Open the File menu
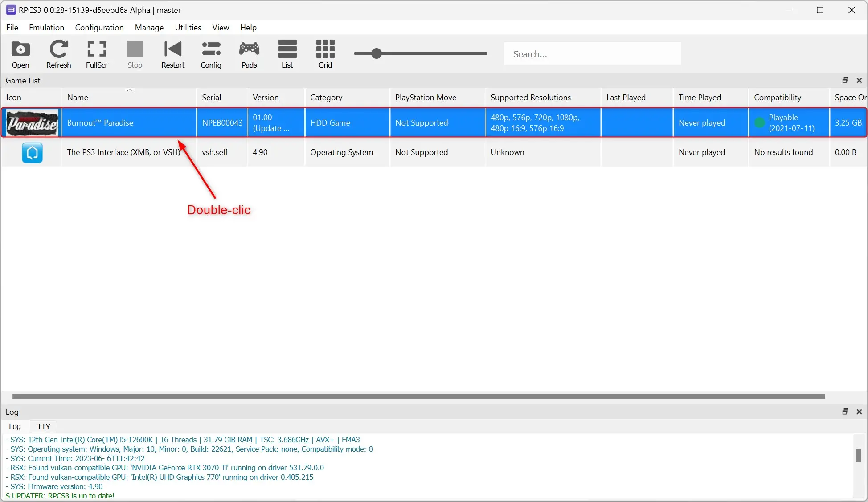Image resolution: width=868 pixels, height=502 pixels. [12, 28]
